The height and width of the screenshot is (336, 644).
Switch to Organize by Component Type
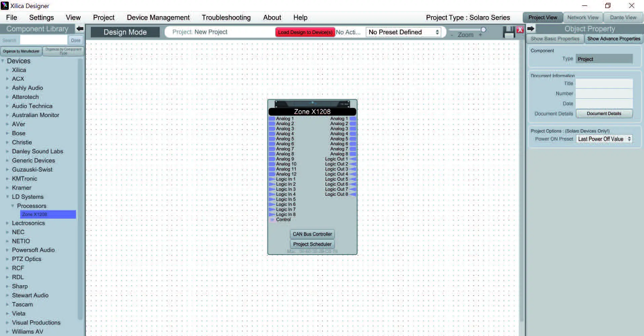click(x=63, y=51)
